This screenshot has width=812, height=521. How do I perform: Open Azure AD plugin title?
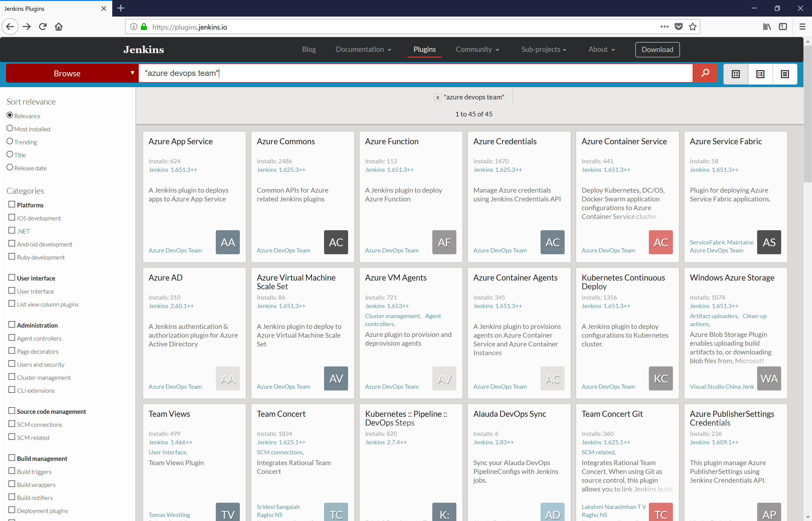click(x=165, y=278)
